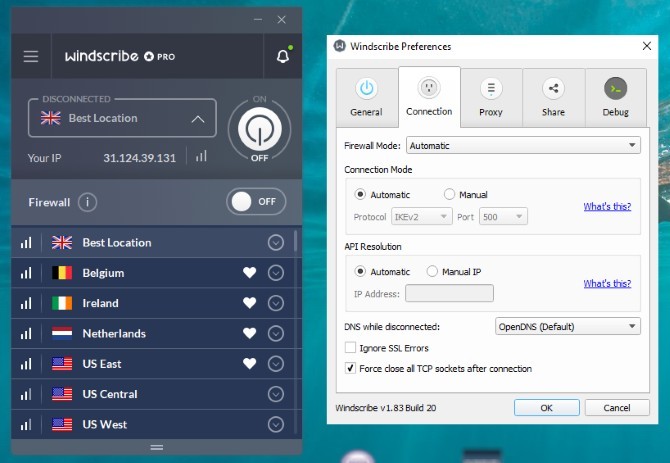Uncheck Force close all TCP sockets
This screenshot has width=670, height=463.
click(x=350, y=368)
